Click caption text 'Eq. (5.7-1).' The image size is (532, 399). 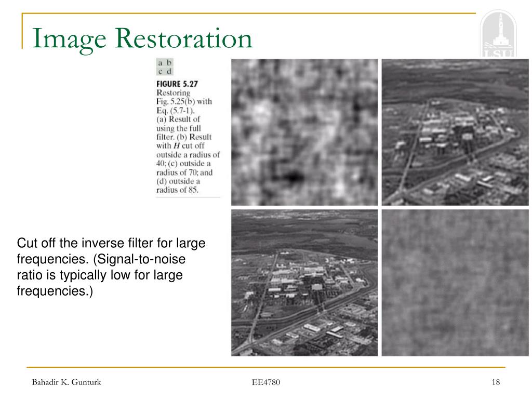(x=176, y=110)
